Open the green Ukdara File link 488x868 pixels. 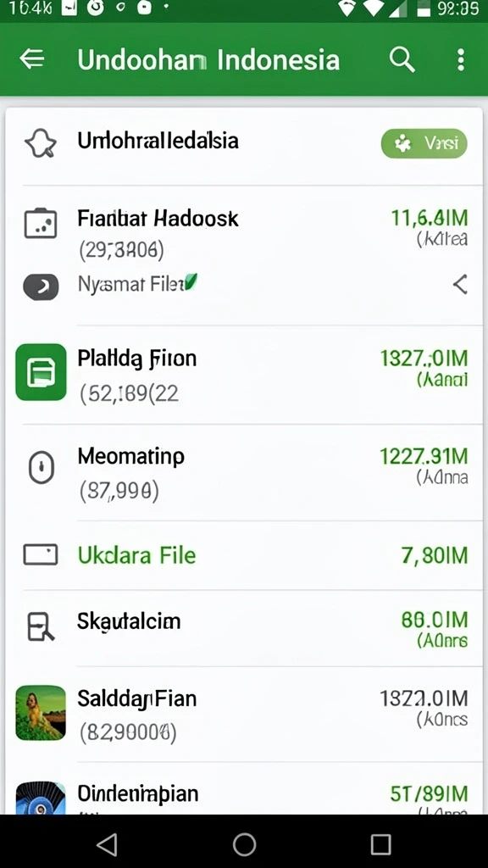tap(136, 554)
